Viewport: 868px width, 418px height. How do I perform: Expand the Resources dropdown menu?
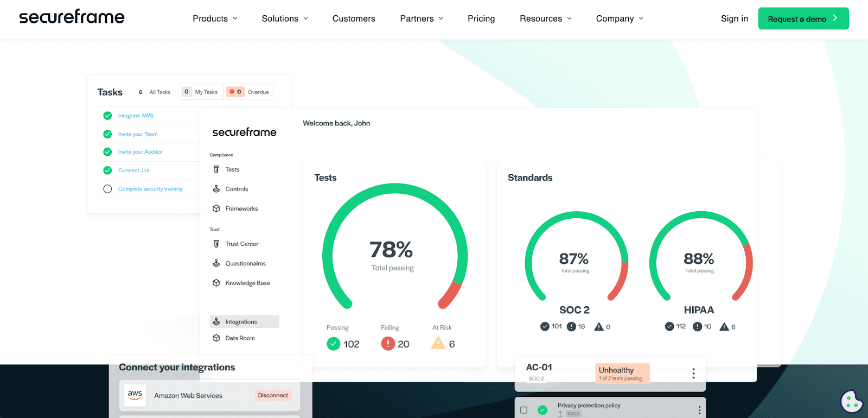tap(546, 18)
